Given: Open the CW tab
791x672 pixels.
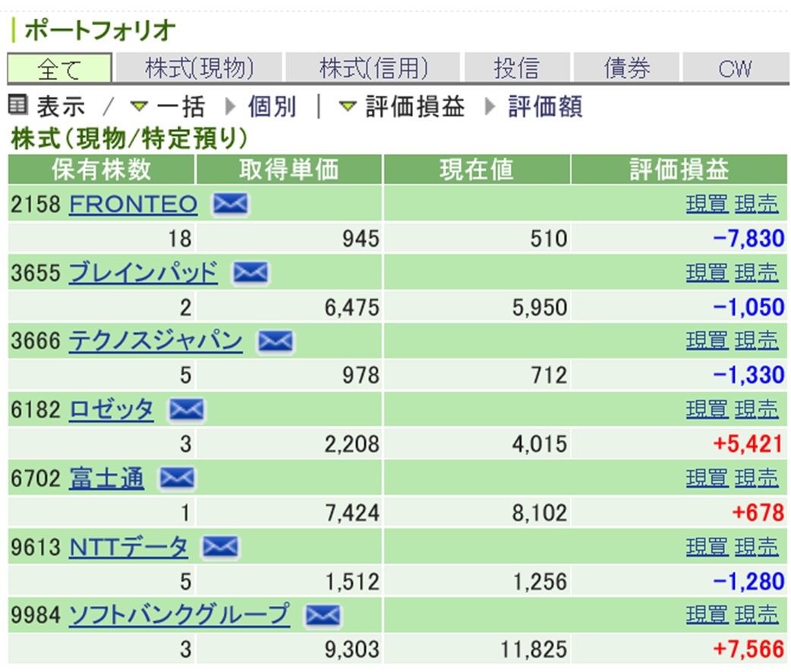Looking at the screenshot, I should coord(736,68).
